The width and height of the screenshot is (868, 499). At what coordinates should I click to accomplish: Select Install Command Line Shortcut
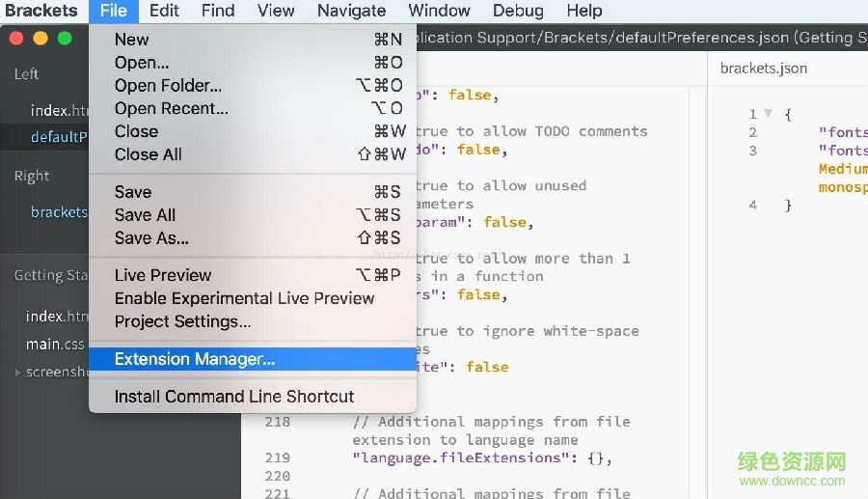[x=234, y=397]
